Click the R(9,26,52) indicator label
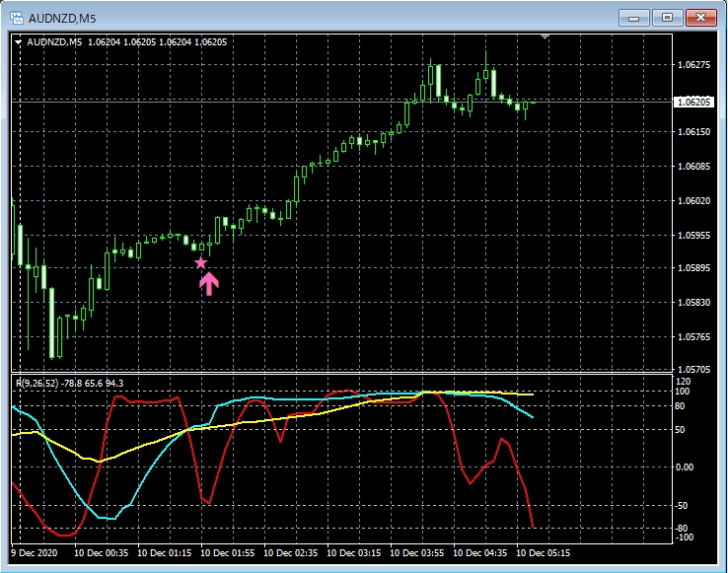This screenshot has height=573, width=728. tap(33, 383)
